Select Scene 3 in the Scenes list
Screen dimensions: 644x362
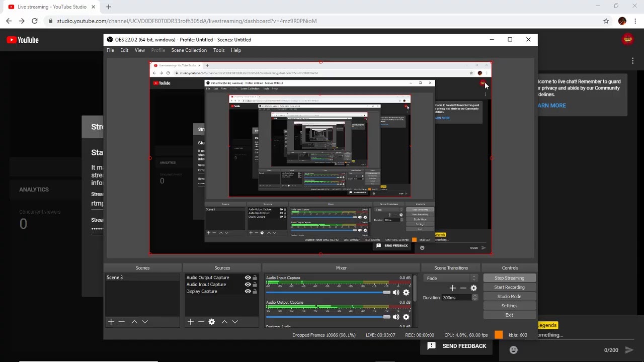point(142,278)
